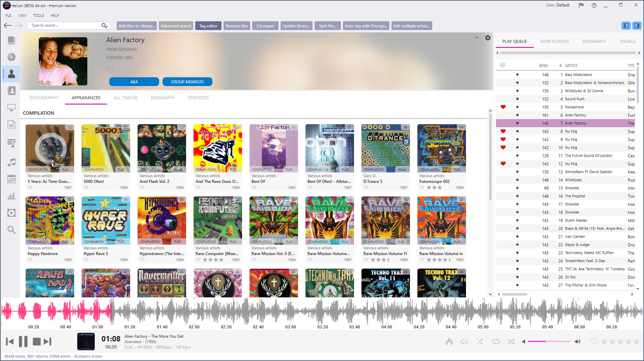Image resolution: width=644 pixels, height=361 pixels.
Task: Click the forward navigation arrow
Action: click(19, 26)
